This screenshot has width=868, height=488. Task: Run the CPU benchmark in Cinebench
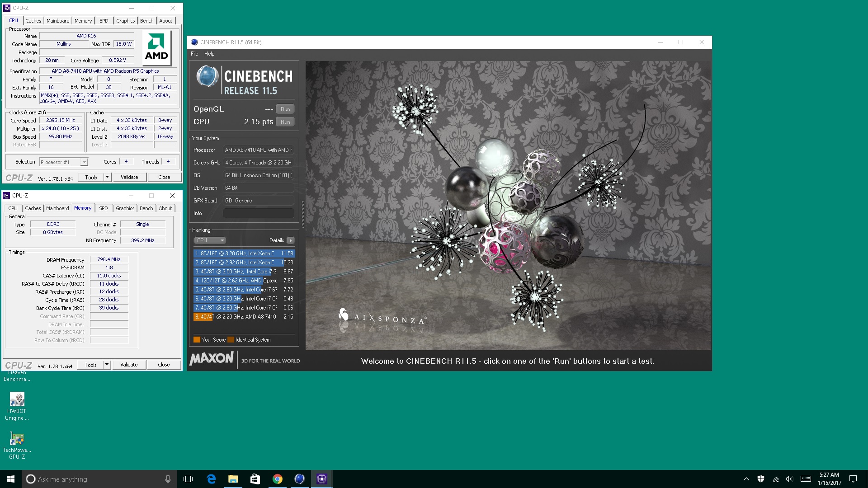click(285, 122)
